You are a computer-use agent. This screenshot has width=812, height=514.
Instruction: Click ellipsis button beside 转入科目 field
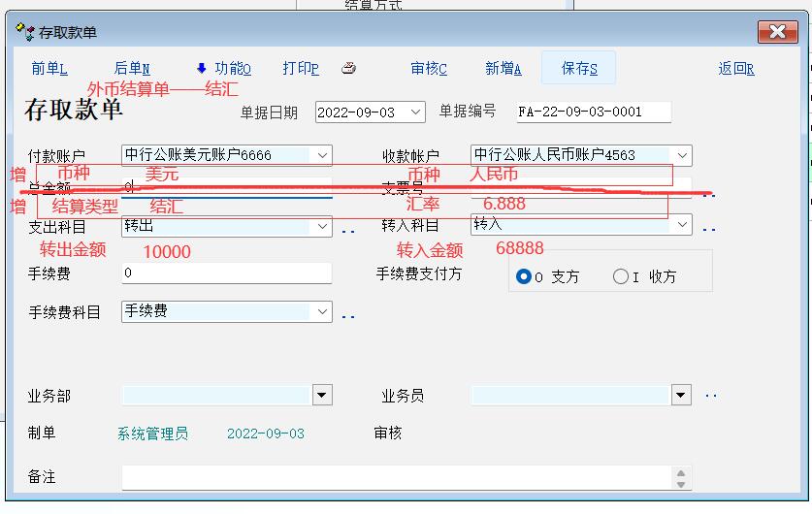coord(709,231)
